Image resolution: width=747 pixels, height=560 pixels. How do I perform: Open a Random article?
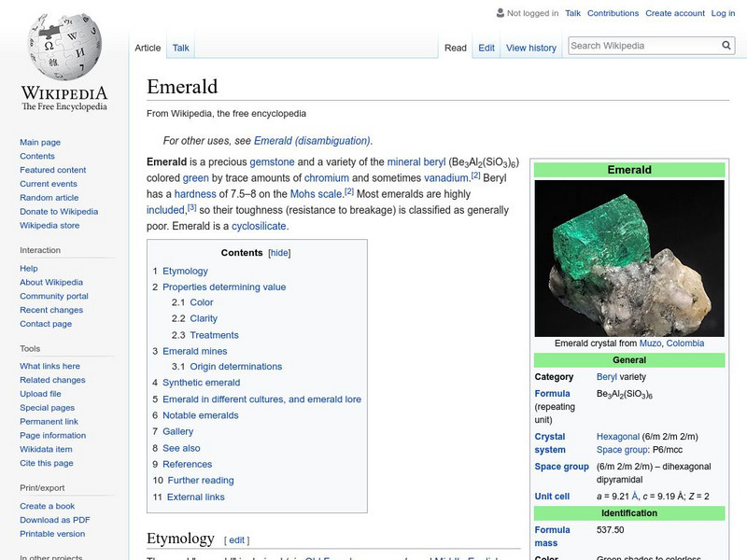(49, 198)
